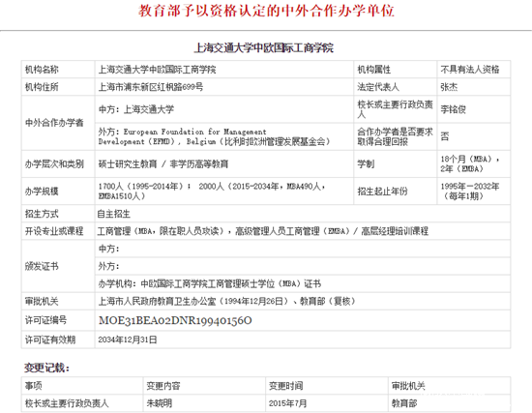
Task: Click the value 上海市人民政府教育卫生办公室（1994年12月26日）
Action: [x=193, y=301]
